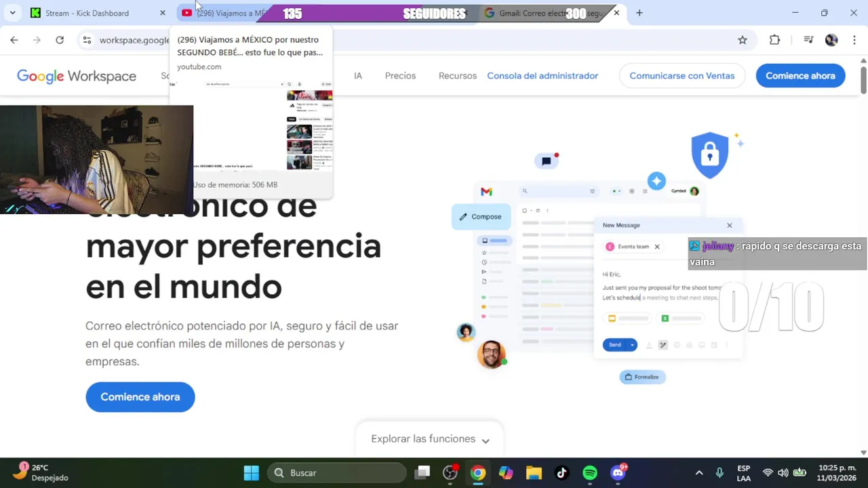This screenshot has height=488, width=868.
Task: Open the Recursos navigation menu
Action: coord(458,76)
